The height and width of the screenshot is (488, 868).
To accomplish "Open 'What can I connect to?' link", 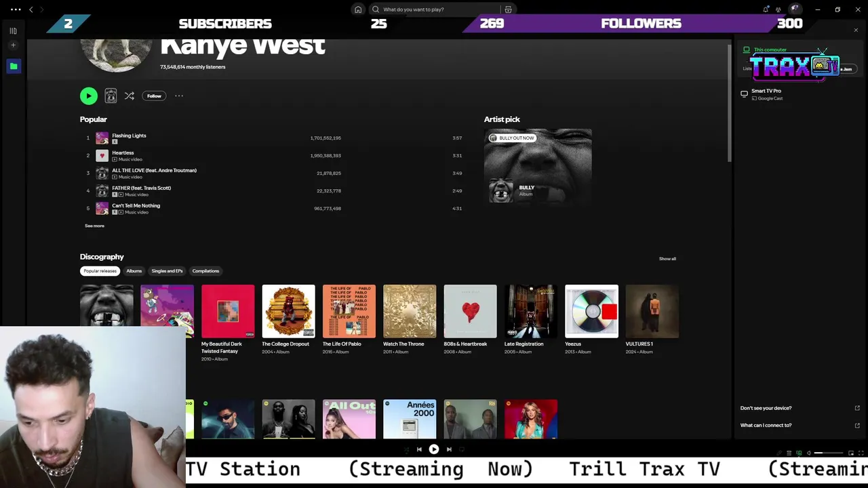I will coord(800,426).
